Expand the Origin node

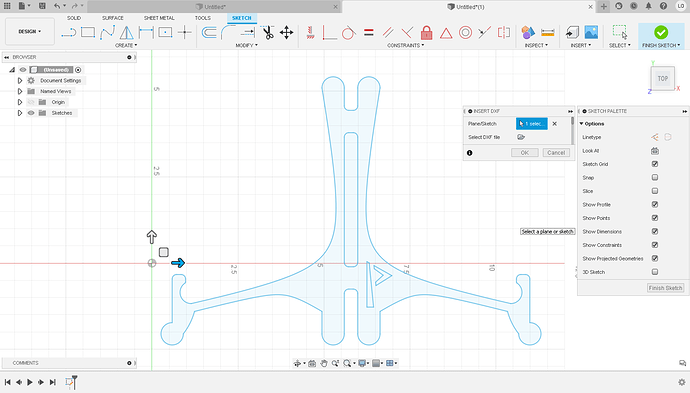[20, 102]
